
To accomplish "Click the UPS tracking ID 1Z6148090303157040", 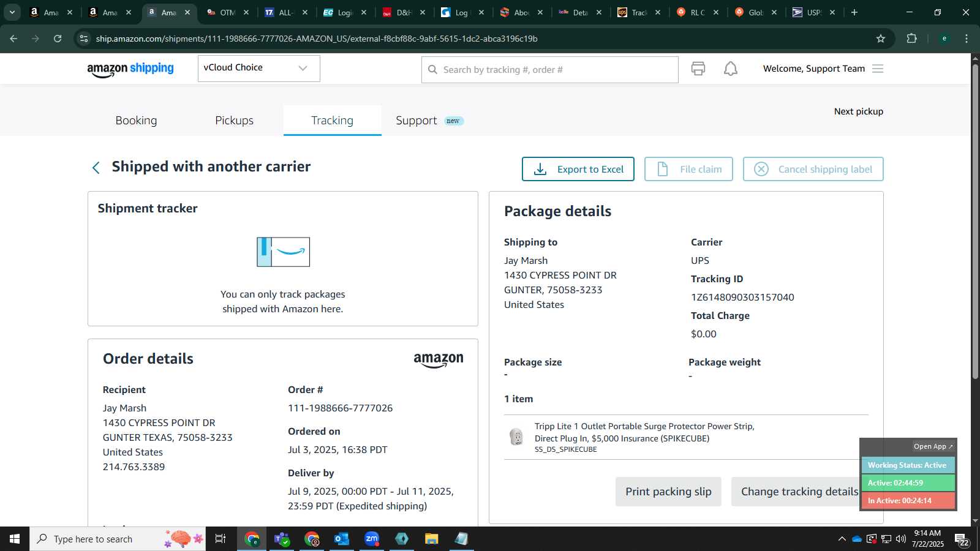I will [x=742, y=298].
